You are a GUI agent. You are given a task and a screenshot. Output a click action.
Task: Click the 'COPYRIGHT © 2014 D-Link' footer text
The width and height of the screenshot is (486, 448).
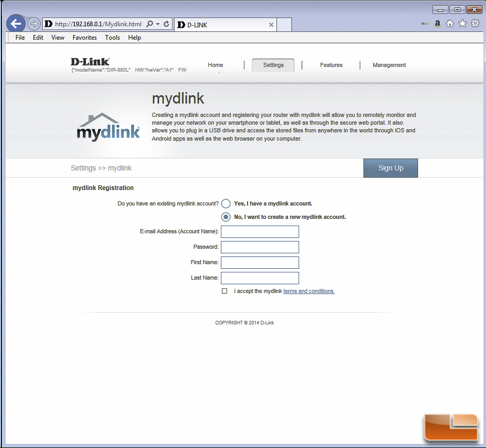245,323
